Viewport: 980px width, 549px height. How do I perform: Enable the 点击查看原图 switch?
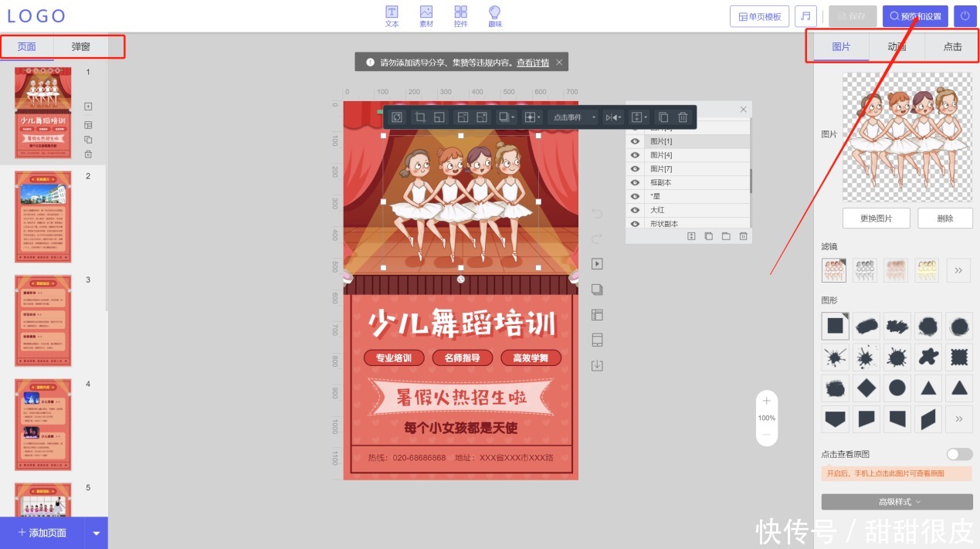point(959,454)
